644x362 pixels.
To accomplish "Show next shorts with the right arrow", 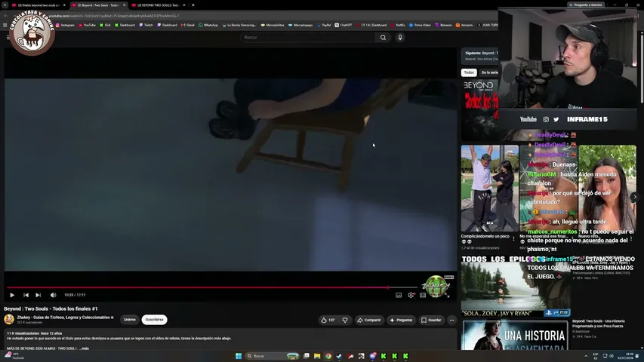I will 635,197.
